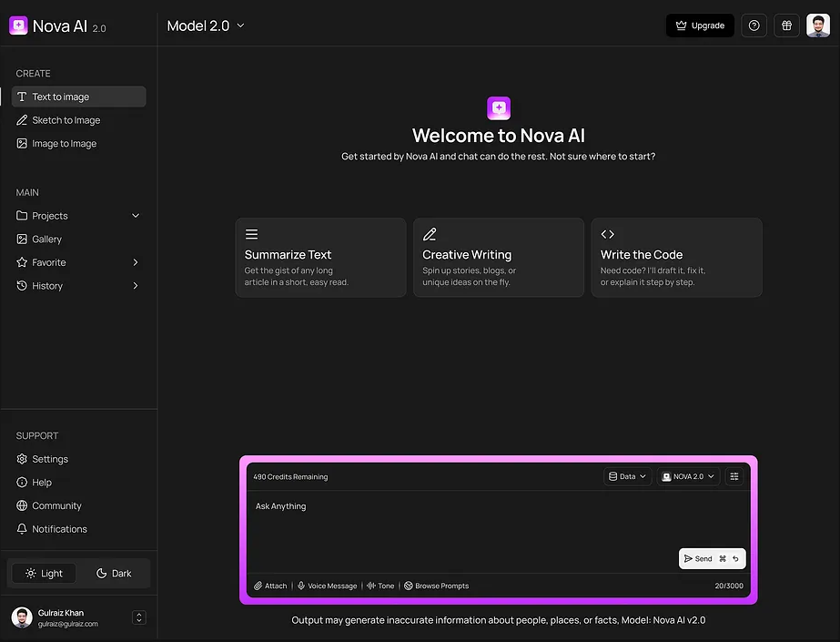The height and width of the screenshot is (642, 840).
Task: Click the Notifications bell icon
Action: [x=22, y=529]
